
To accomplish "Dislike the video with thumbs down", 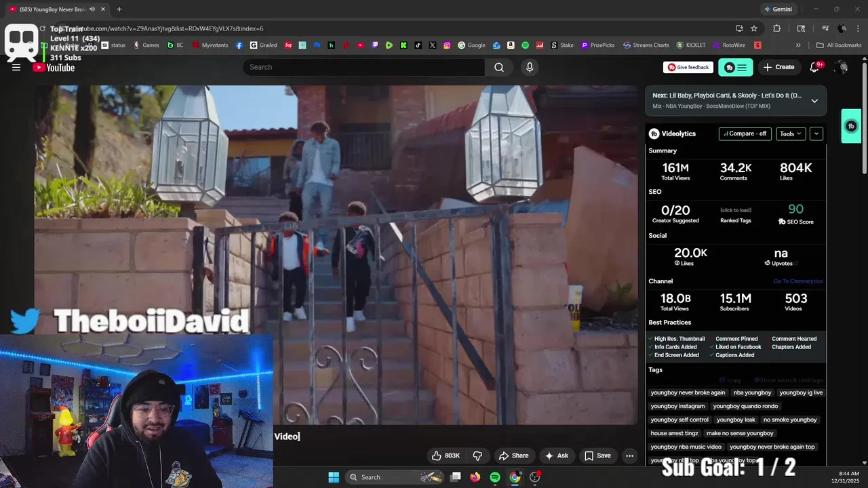I will point(477,455).
